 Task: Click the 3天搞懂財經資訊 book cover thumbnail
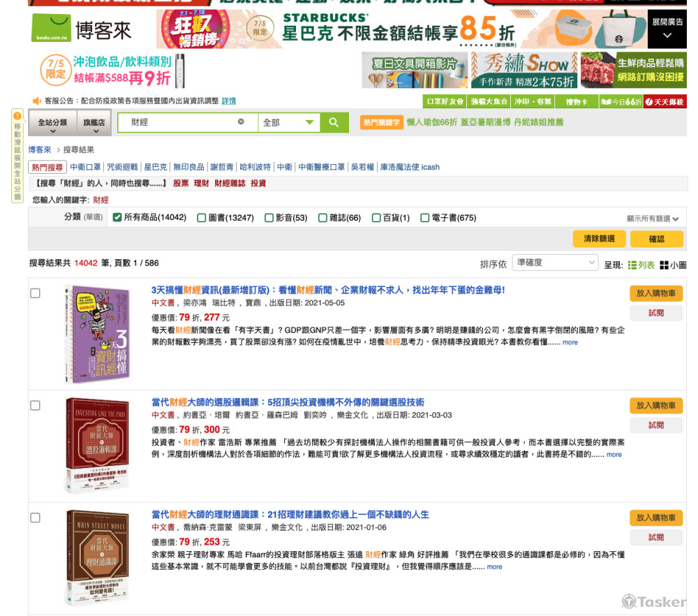[x=98, y=334]
